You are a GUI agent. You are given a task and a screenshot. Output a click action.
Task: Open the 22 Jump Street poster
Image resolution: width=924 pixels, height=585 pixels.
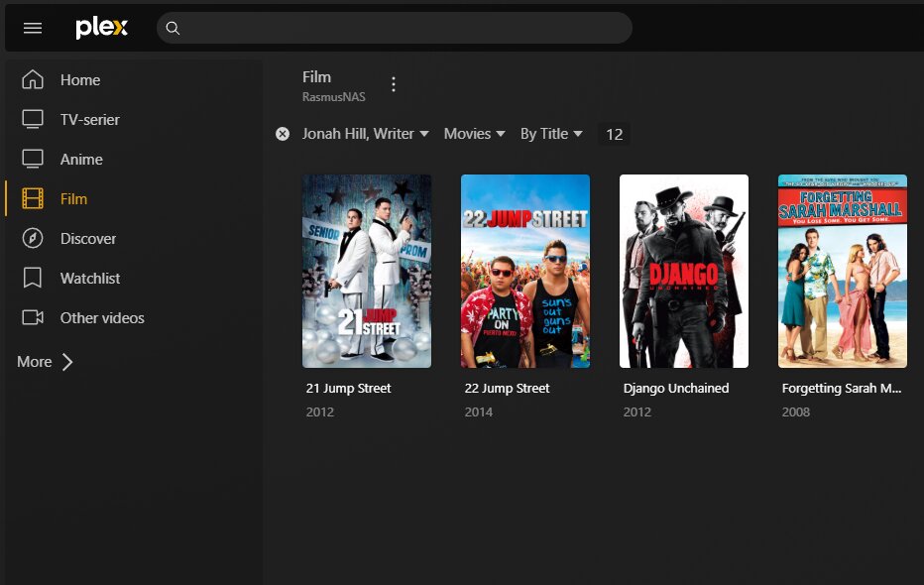coord(525,271)
